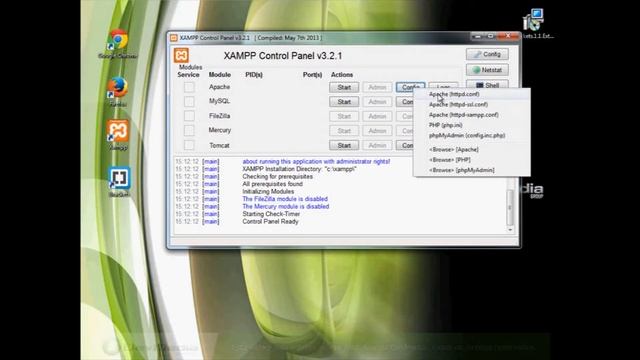This screenshot has width=640, height=360.
Task: Click the FileZilla Admin button
Action: [377, 116]
